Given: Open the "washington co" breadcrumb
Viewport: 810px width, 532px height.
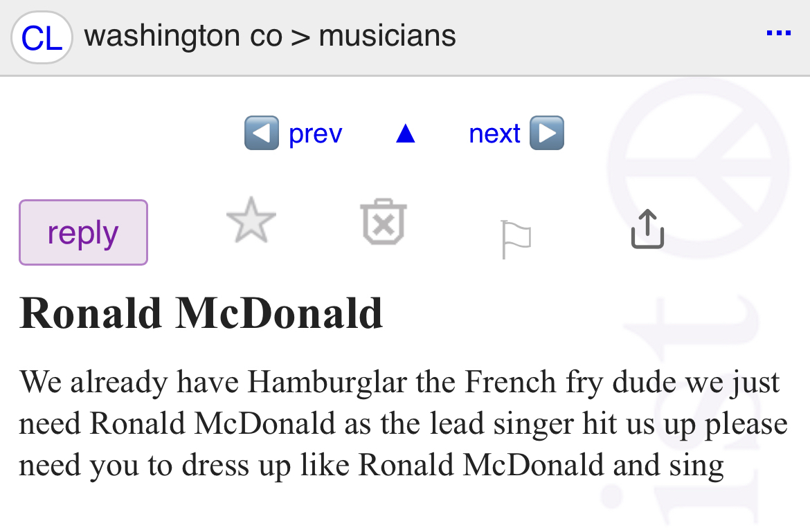Looking at the screenshot, I should (x=183, y=36).
